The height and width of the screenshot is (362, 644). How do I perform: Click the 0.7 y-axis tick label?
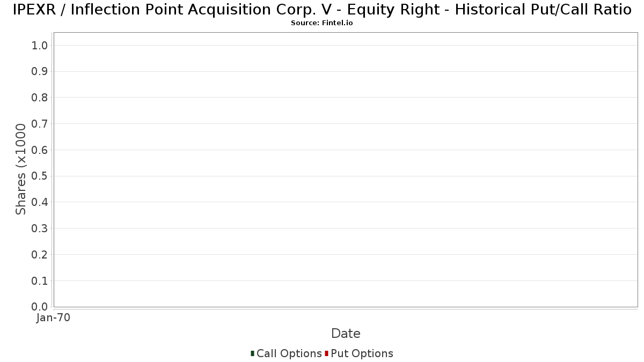pos(40,124)
